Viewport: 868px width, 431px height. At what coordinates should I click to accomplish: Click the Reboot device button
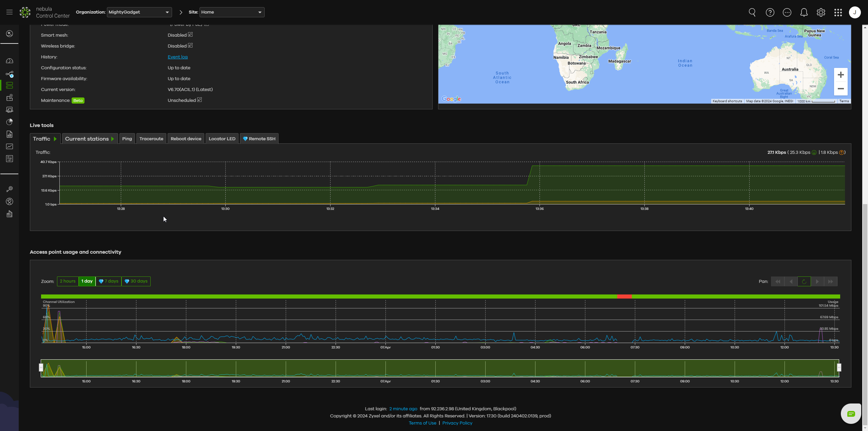click(186, 139)
